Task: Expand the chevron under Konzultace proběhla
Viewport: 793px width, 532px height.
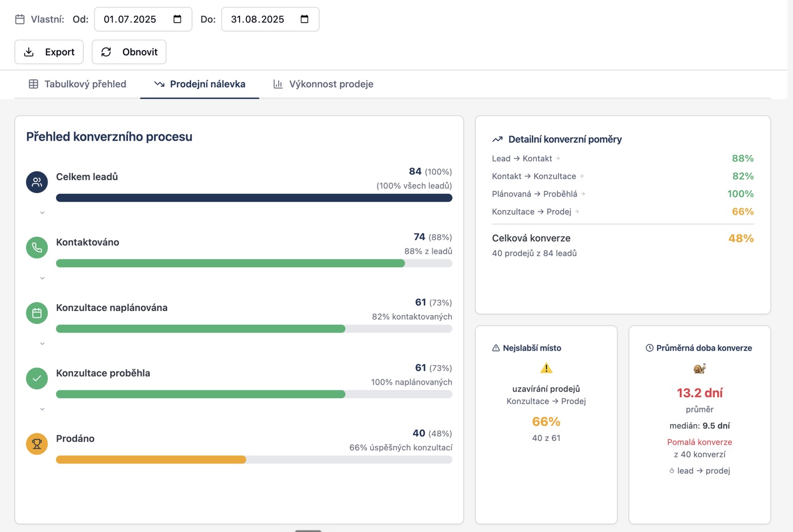Action: pyautogui.click(x=42, y=409)
